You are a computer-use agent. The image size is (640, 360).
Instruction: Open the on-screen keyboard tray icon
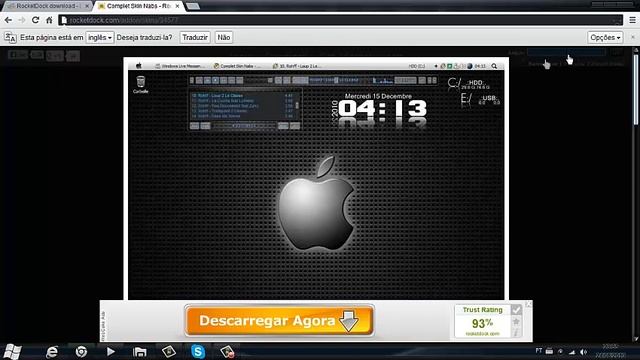point(549,351)
